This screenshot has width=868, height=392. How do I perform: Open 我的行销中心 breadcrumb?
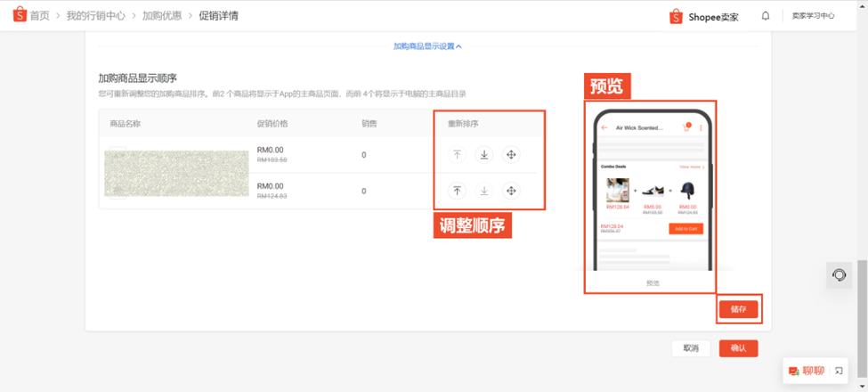[94, 16]
